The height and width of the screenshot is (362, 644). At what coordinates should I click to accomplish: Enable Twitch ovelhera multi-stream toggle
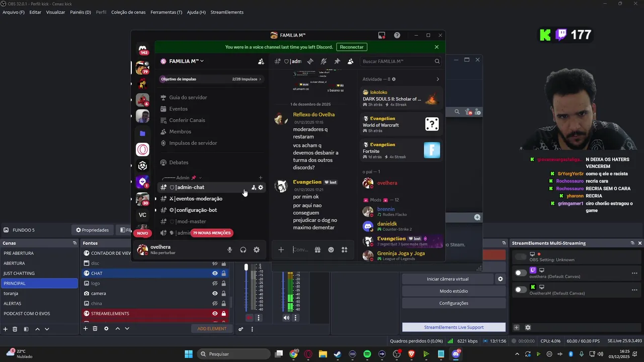[x=521, y=273]
